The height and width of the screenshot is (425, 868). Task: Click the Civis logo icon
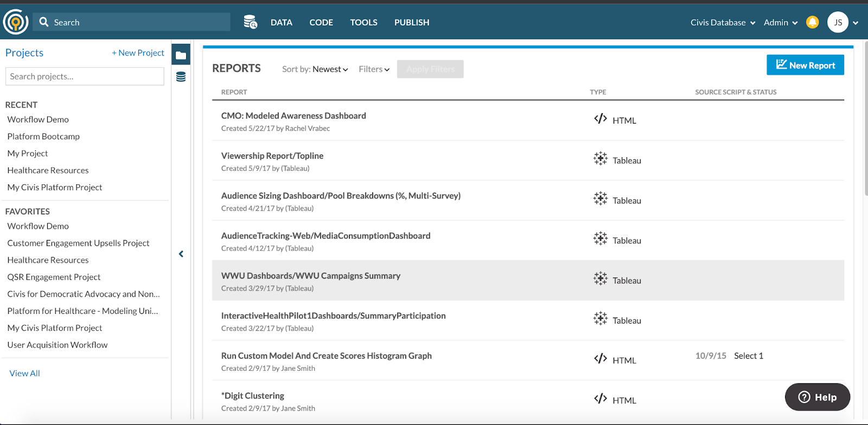click(x=16, y=22)
